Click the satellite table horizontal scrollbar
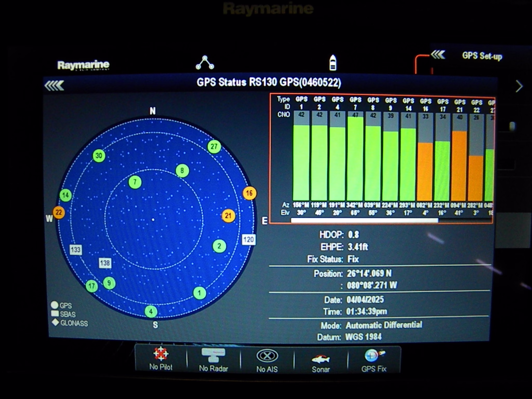Viewport: 532px width, 399px height. click(365, 221)
